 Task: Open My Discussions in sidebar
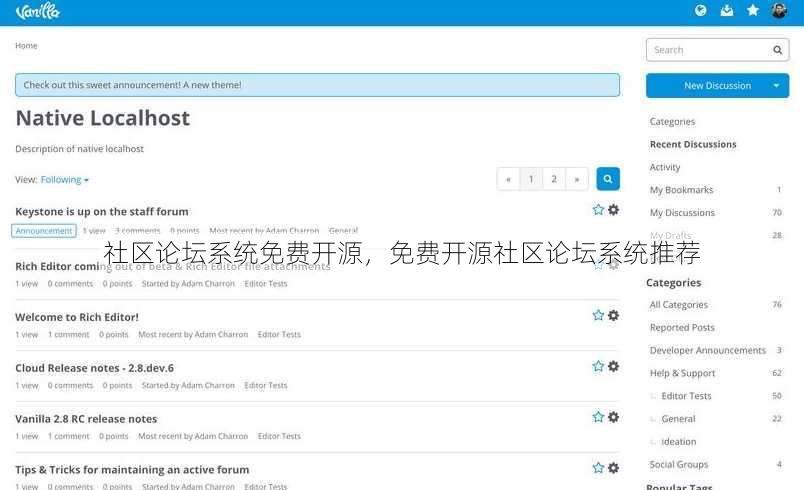[x=682, y=213]
